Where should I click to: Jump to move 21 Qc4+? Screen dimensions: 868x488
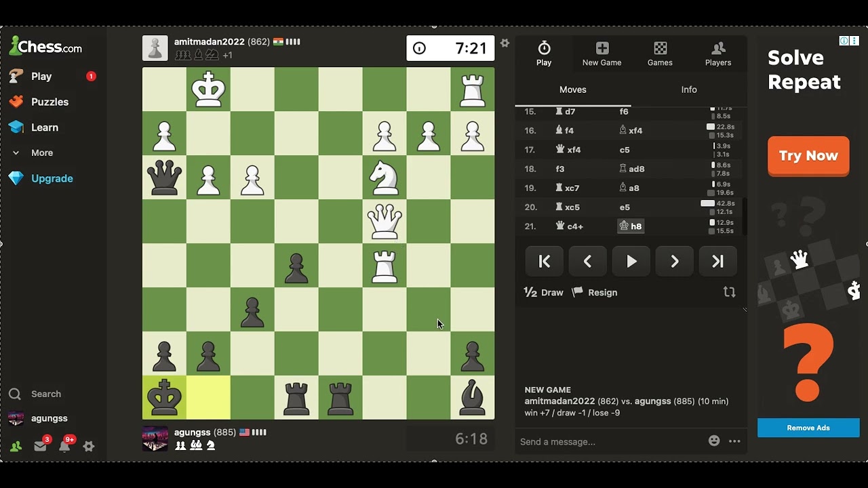[x=570, y=226]
